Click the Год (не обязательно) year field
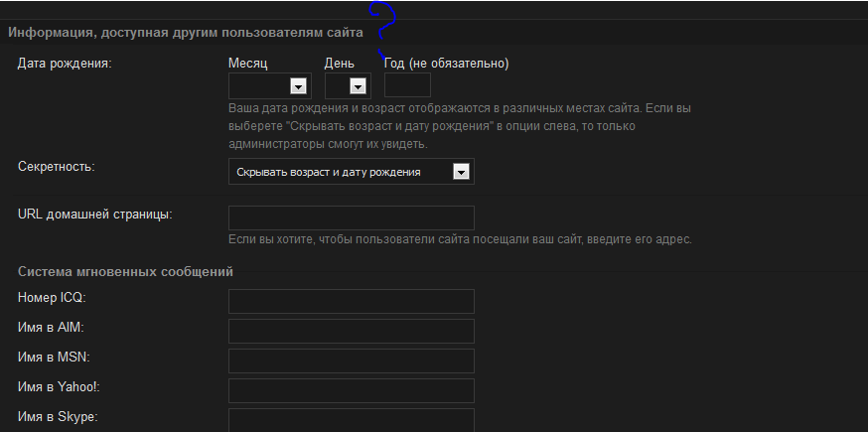Viewport: 868px width, 432px height. [407, 85]
